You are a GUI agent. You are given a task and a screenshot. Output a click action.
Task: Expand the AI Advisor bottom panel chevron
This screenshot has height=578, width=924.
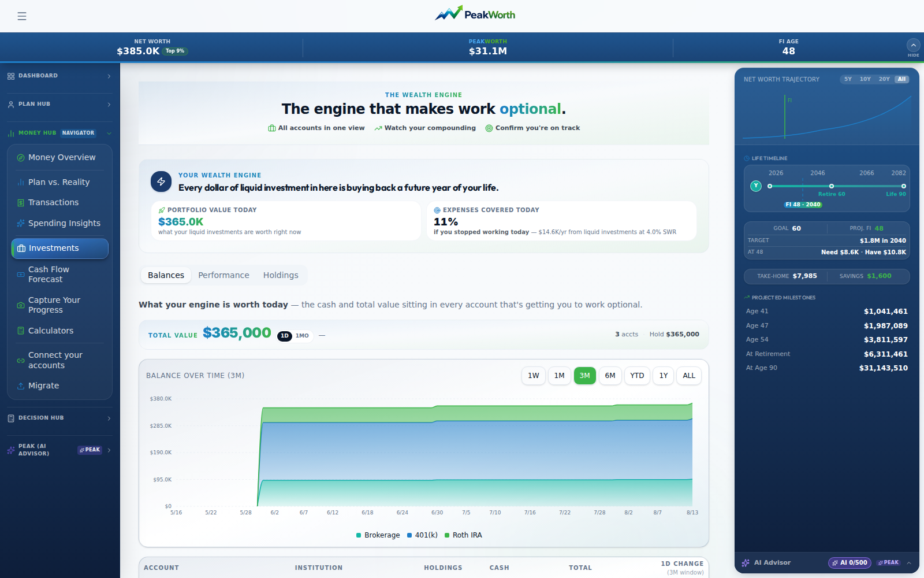[x=909, y=563]
